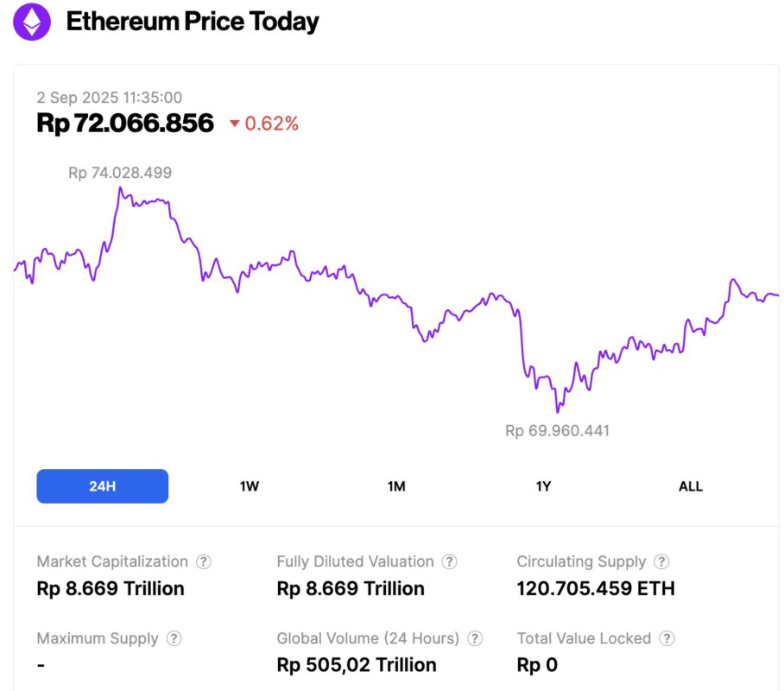Show the ALL time price history
Image resolution: width=784 pixels, height=691 pixels.
click(x=691, y=486)
